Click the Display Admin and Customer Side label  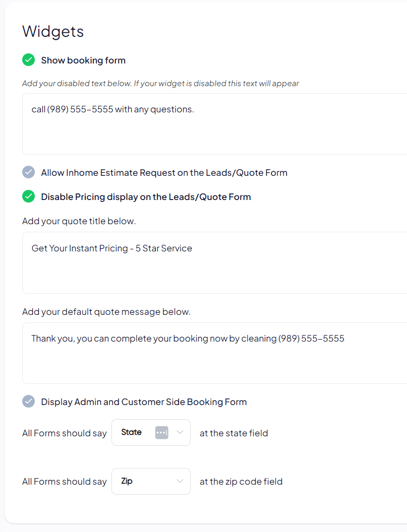pos(144,402)
